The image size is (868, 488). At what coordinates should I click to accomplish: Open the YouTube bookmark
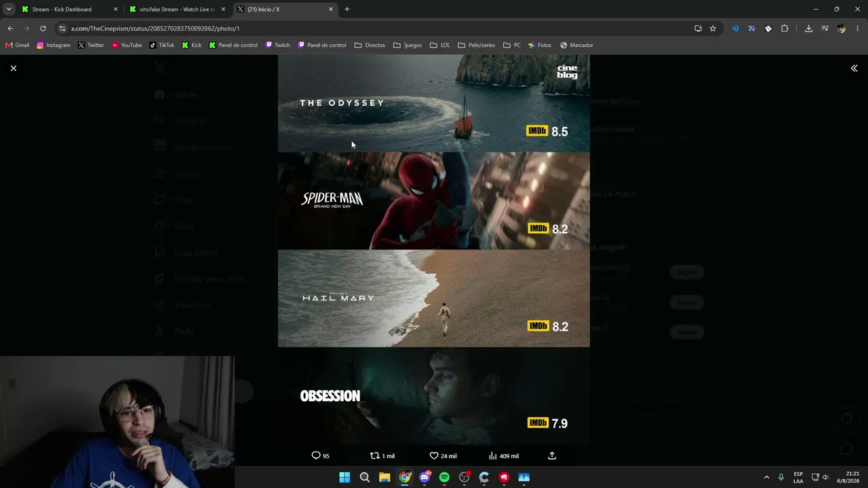coord(127,45)
